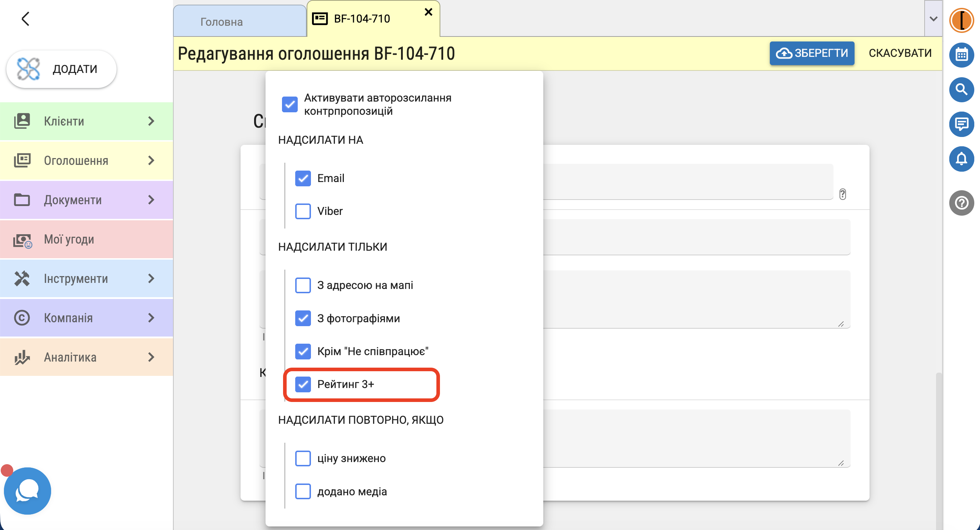This screenshot has height=530, width=980.
Task: Expand the Клієнти sidebar menu
Action: [x=86, y=121]
